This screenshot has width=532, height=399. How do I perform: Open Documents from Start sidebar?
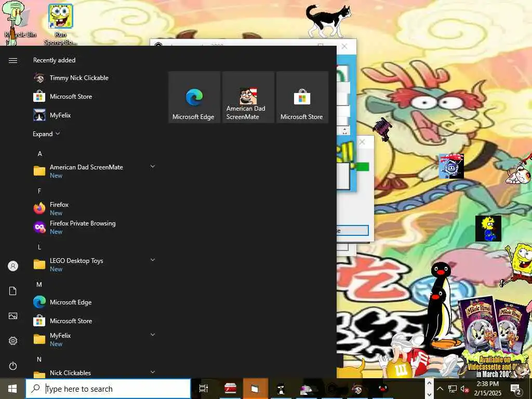tap(13, 291)
